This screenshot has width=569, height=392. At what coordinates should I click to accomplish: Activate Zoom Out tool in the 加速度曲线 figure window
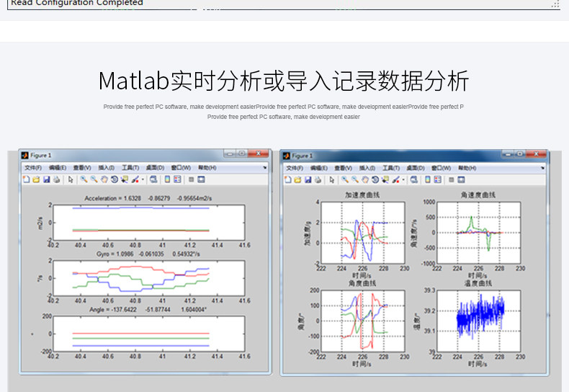tap(355, 179)
